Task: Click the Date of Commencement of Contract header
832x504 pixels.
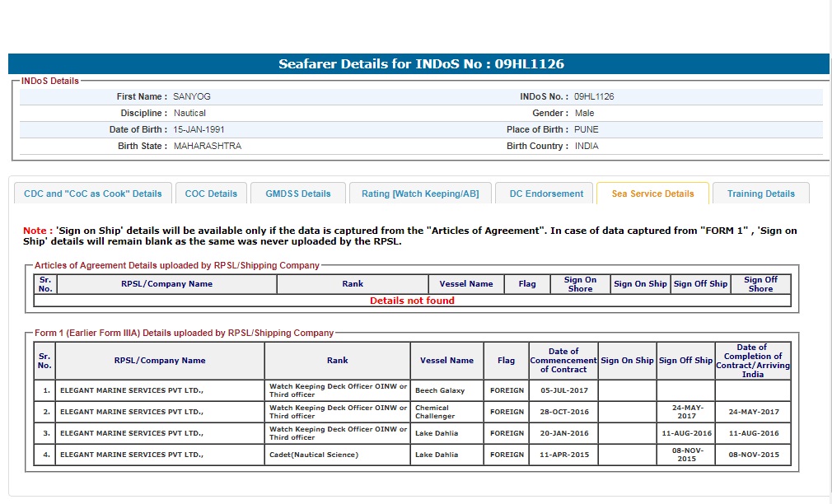Action: [563, 361]
